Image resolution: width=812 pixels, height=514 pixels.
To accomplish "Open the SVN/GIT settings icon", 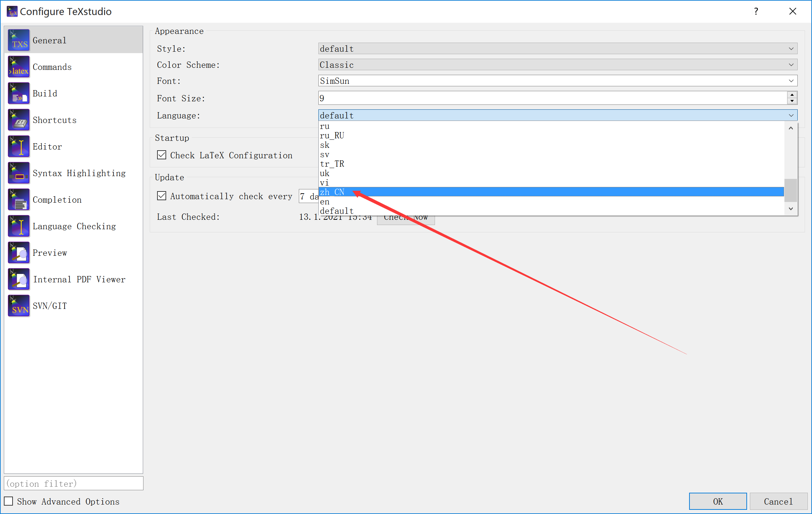I will (19, 306).
